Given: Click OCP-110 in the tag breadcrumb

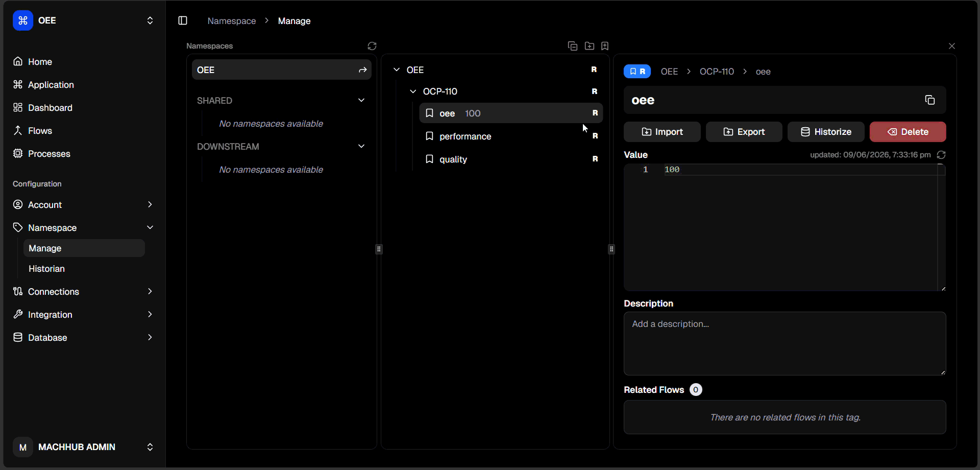Looking at the screenshot, I should [x=717, y=72].
